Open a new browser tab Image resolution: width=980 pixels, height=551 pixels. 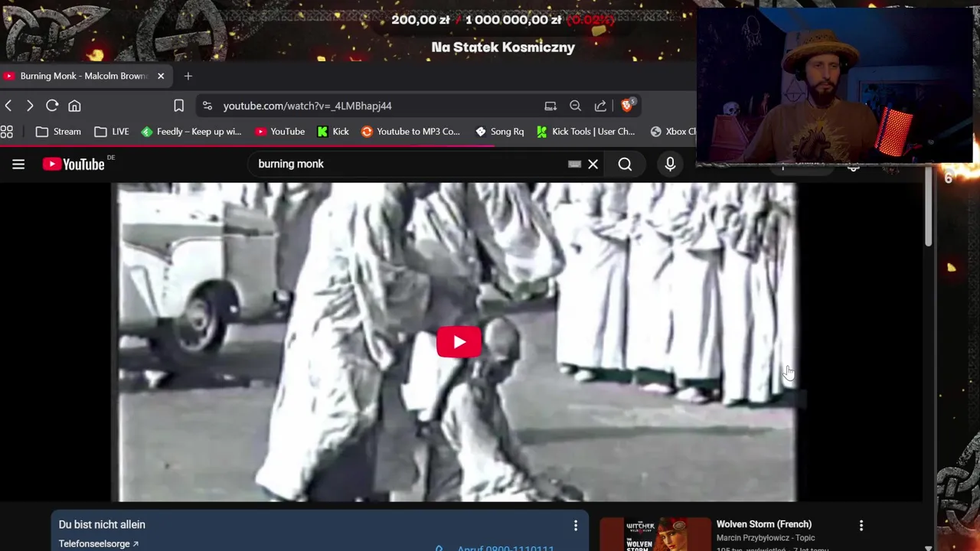(188, 76)
